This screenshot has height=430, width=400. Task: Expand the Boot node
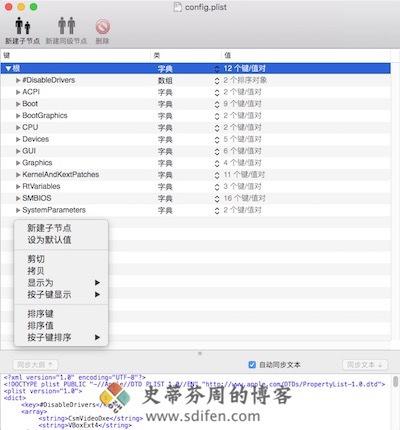click(18, 104)
